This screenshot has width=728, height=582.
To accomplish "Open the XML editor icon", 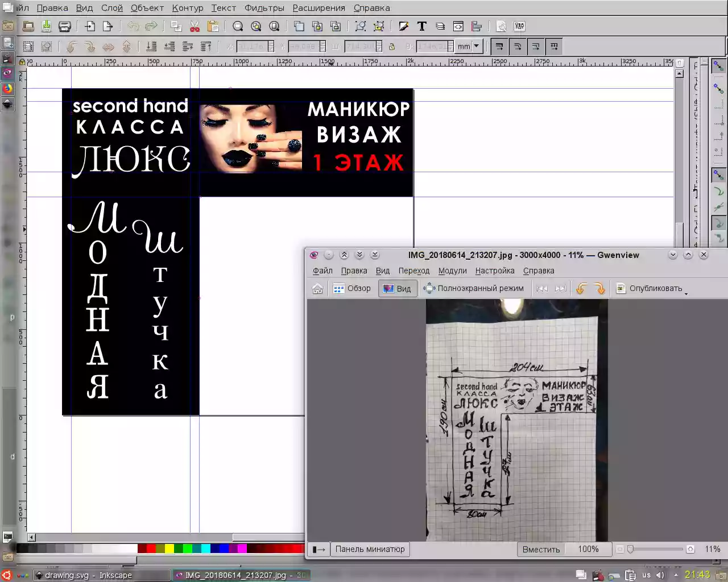I will point(458,26).
